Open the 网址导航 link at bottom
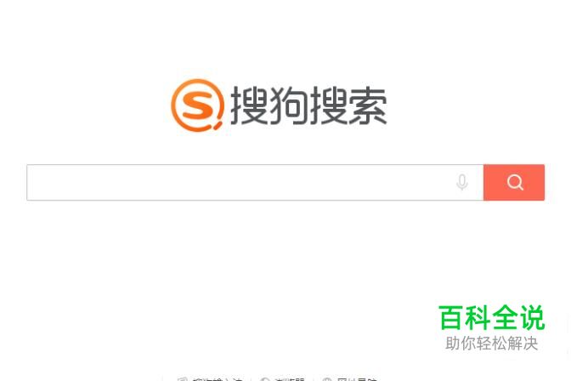This screenshot has width=588, height=381. click(x=356, y=379)
